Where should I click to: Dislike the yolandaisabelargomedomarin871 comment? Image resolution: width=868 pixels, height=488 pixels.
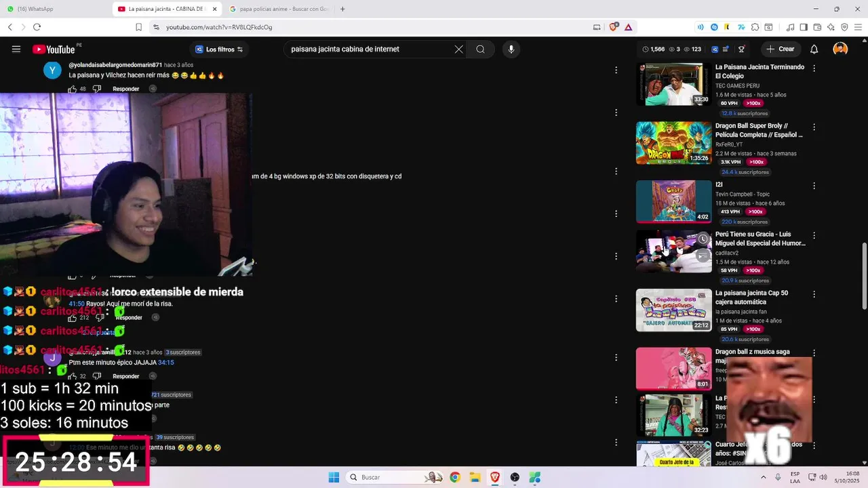[96, 89]
